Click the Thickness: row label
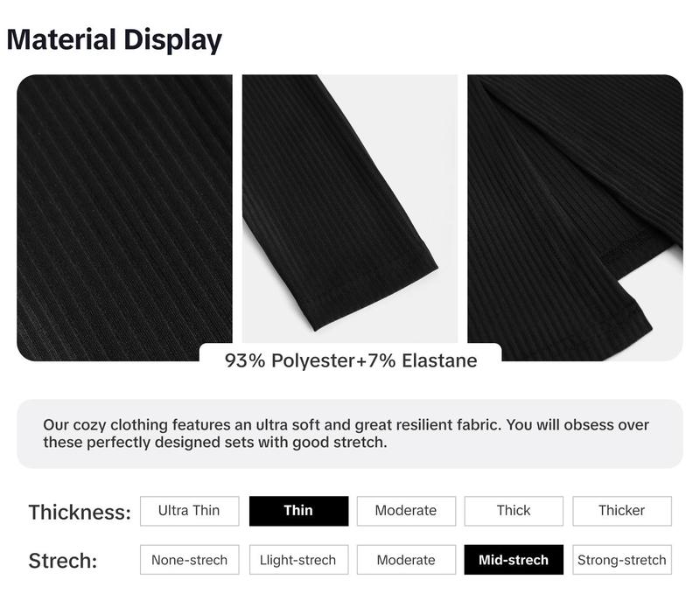The height and width of the screenshot is (601, 700). (80, 513)
